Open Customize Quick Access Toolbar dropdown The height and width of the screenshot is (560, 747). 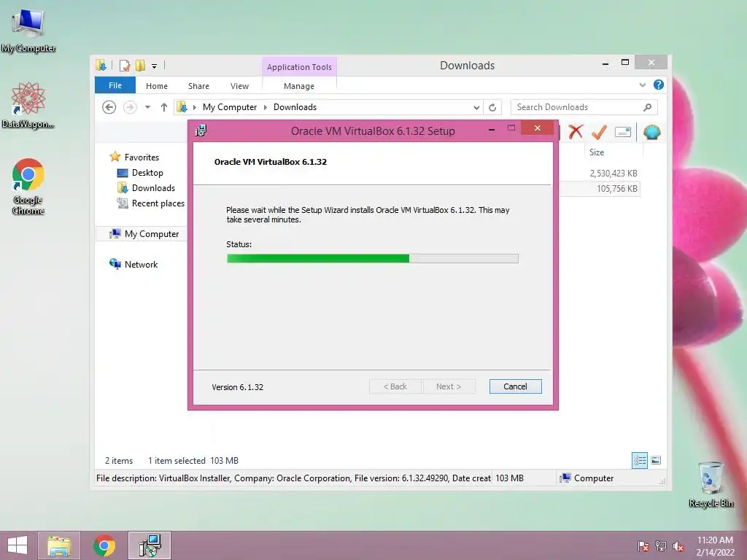[x=155, y=66]
